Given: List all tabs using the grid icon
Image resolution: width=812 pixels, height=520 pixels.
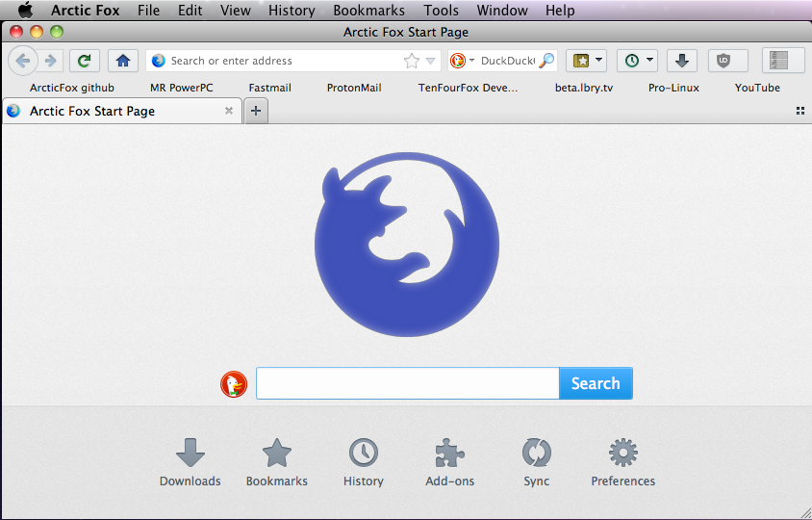Looking at the screenshot, I should point(800,111).
